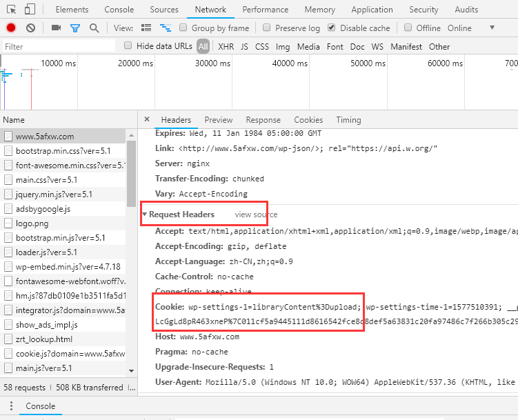Open the Memory tab
The height and width of the screenshot is (420, 518).
[x=320, y=10]
